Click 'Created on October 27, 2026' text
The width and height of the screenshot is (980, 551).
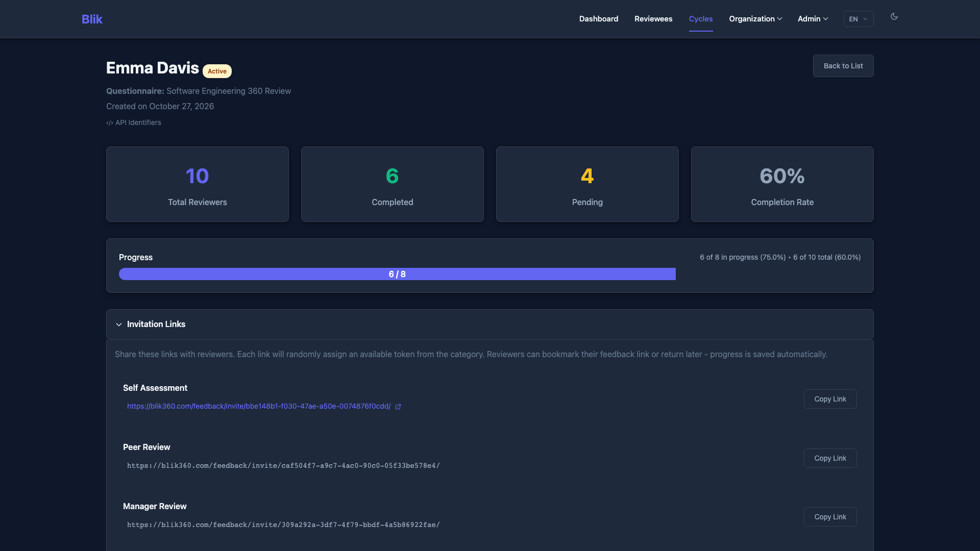tap(160, 106)
